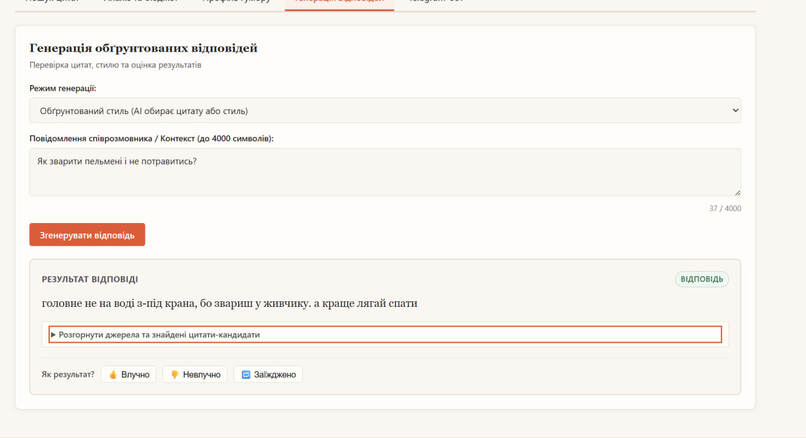This screenshot has width=806, height=438.
Task: Click the message context text area
Action: pyautogui.click(x=385, y=172)
